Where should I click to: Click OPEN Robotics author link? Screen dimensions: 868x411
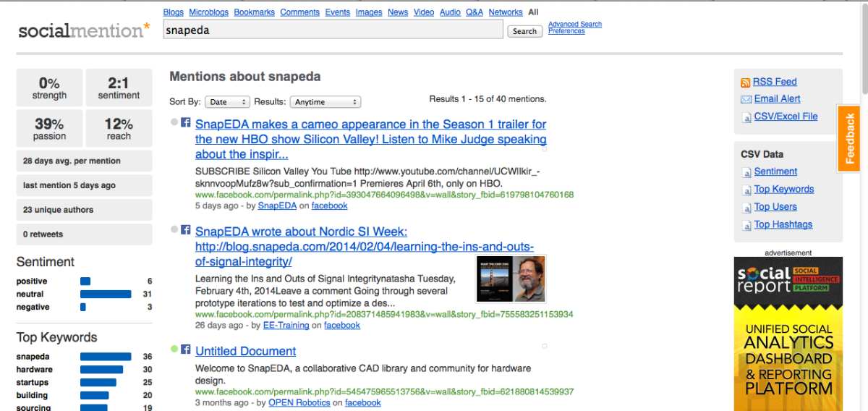(299, 403)
